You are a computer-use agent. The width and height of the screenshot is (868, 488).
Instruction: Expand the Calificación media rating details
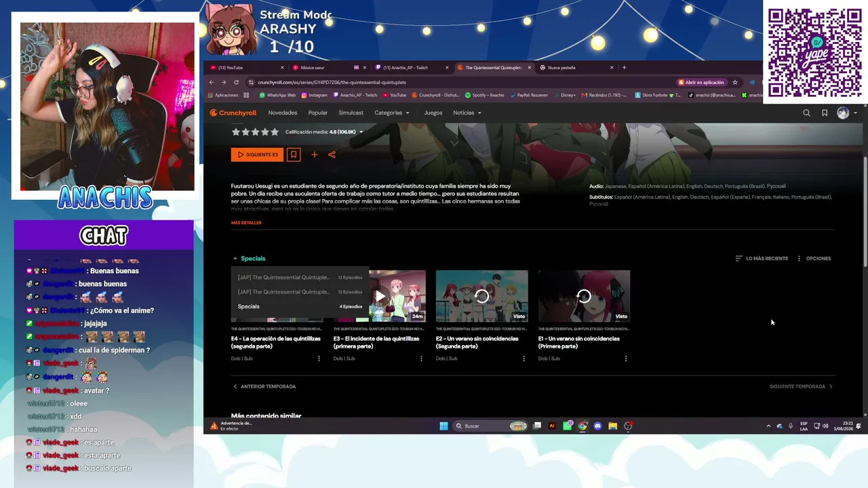324,132
